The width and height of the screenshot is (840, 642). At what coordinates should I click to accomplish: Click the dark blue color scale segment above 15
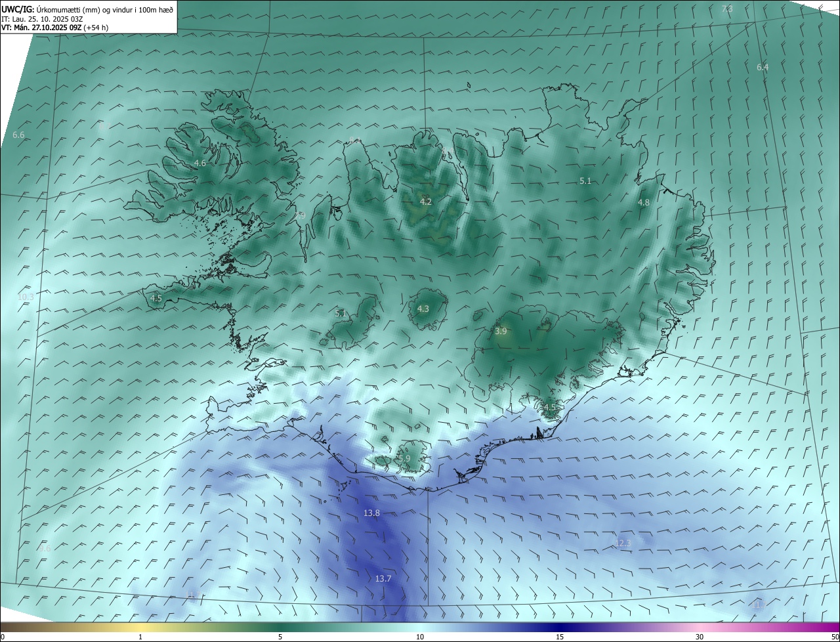point(560,627)
